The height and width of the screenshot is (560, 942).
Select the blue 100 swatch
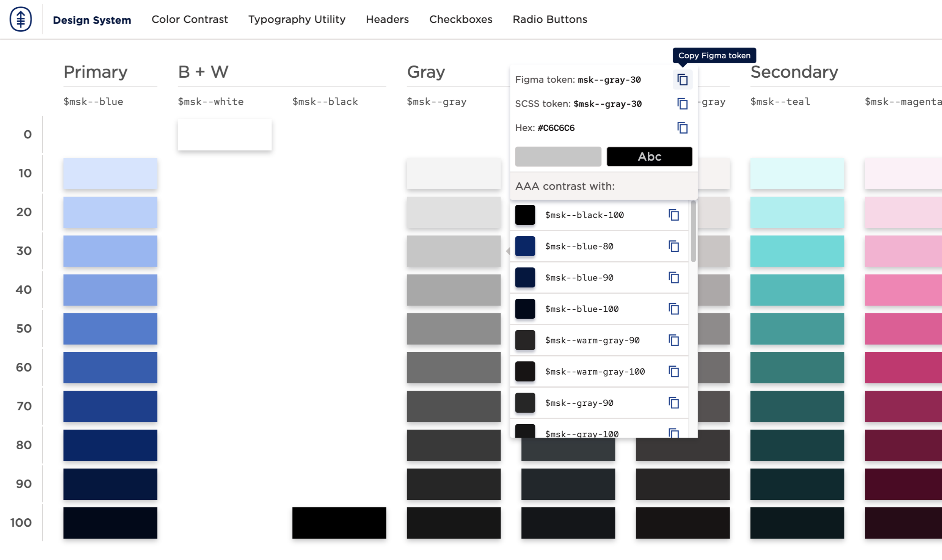tap(110, 523)
